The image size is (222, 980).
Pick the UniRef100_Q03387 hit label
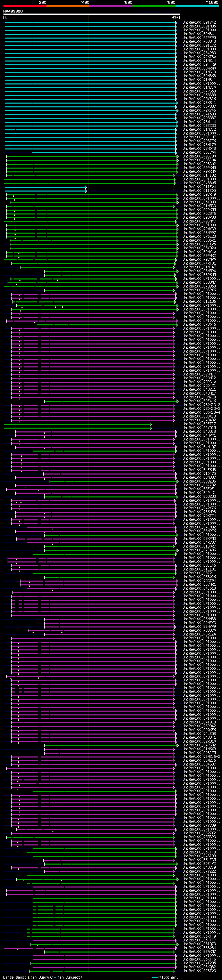199,118
